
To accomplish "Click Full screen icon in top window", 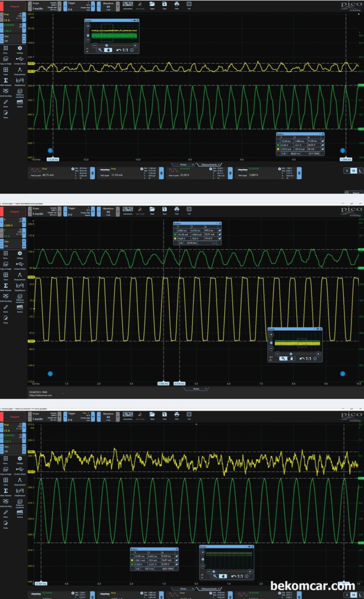I will [189, 4].
